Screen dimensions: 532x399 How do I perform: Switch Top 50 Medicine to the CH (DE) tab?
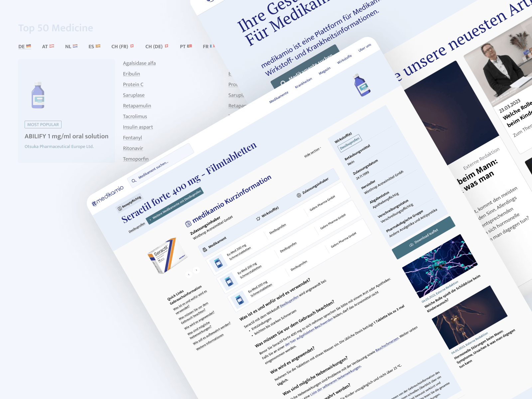pos(157,47)
